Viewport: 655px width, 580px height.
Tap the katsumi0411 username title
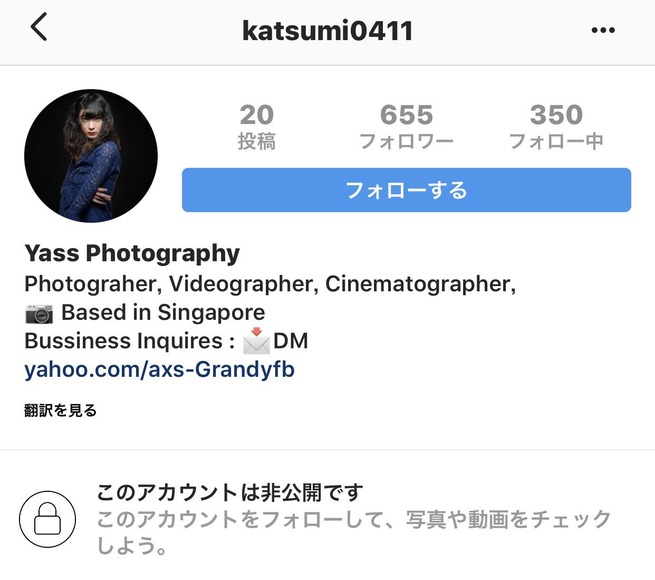pyautogui.click(x=328, y=31)
